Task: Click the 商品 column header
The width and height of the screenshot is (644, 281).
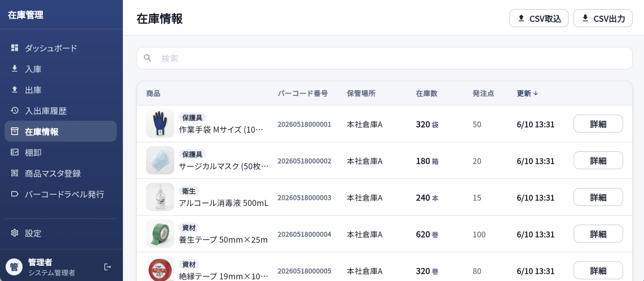Action: point(153,93)
